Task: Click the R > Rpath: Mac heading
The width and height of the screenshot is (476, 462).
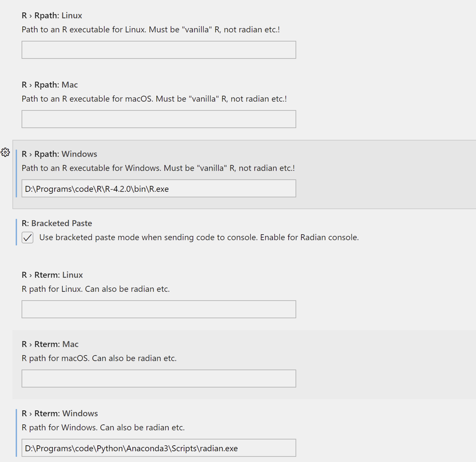Action: [x=50, y=84]
